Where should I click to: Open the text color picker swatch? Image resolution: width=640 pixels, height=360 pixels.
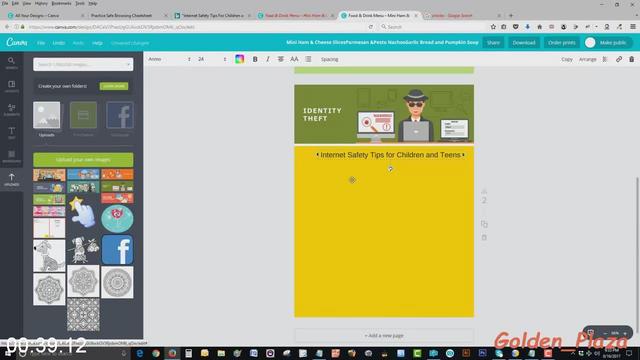point(240,59)
